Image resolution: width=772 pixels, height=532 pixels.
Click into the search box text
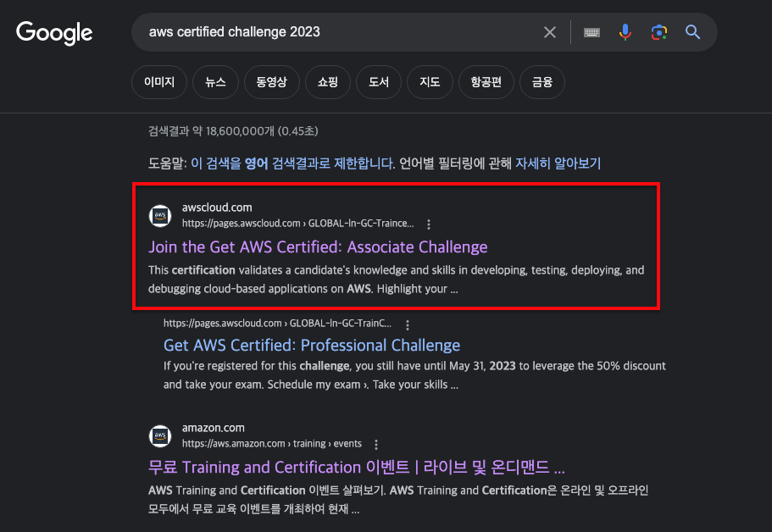[235, 32]
